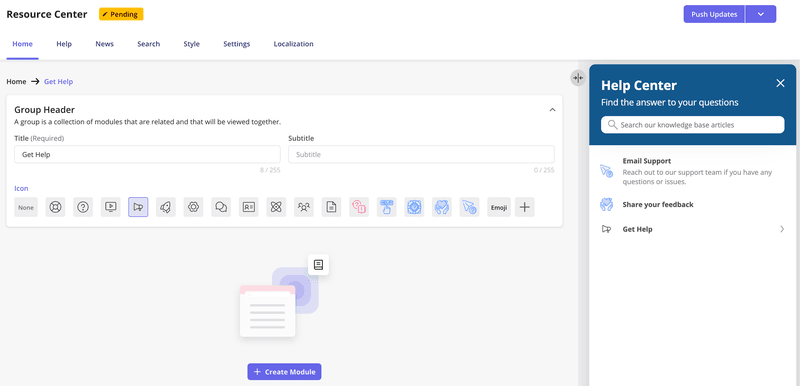Select the None icon option
Image resolution: width=800 pixels, height=386 pixels.
(x=26, y=207)
